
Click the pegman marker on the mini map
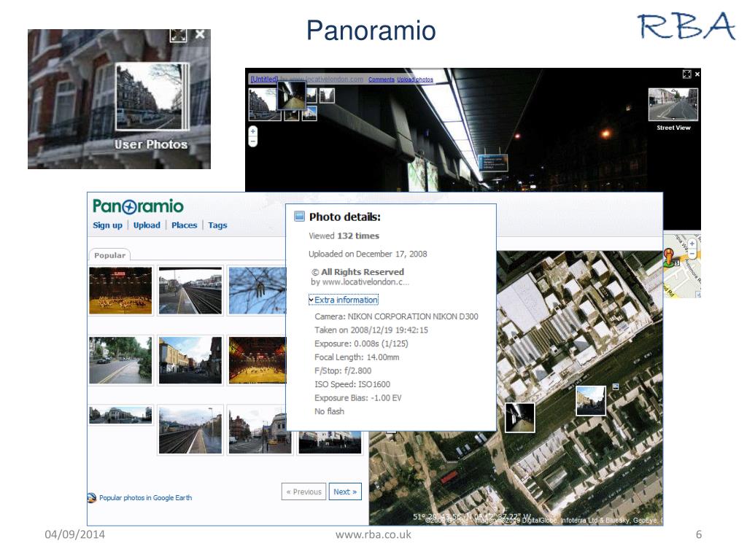(x=669, y=257)
